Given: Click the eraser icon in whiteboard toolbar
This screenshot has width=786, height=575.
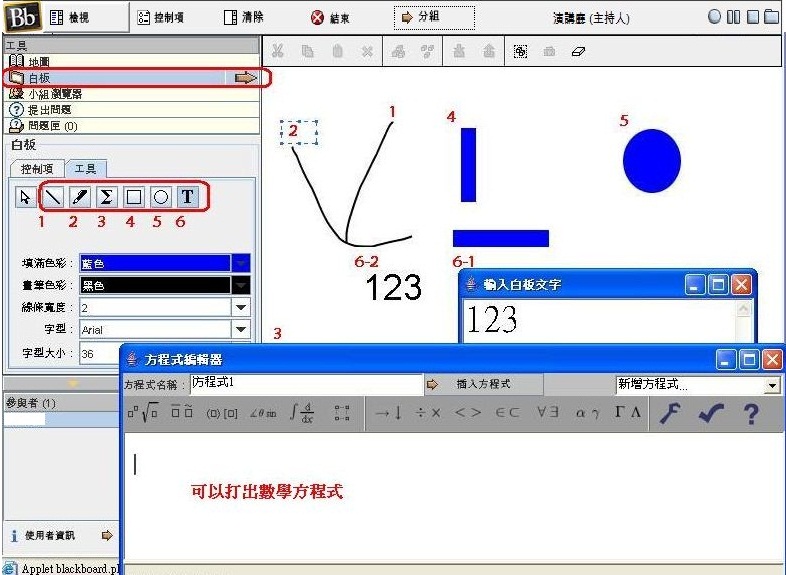Looking at the screenshot, I should coord(578,51).
